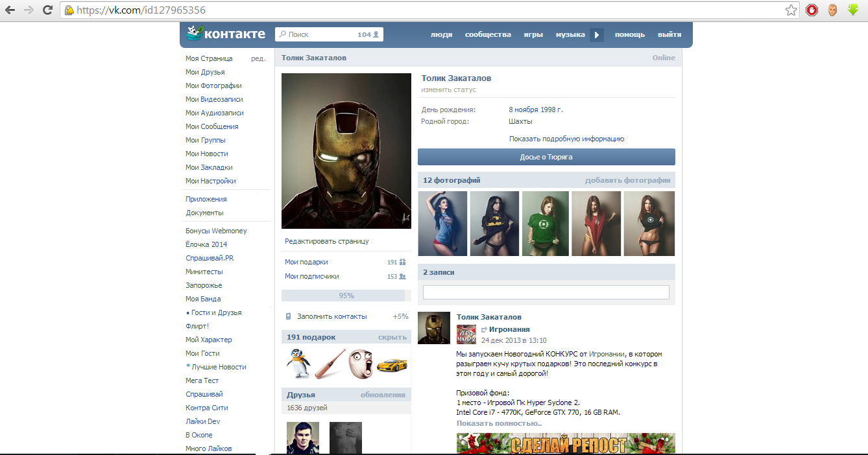Open photo of girl in blue shirt

coord(442,224)
